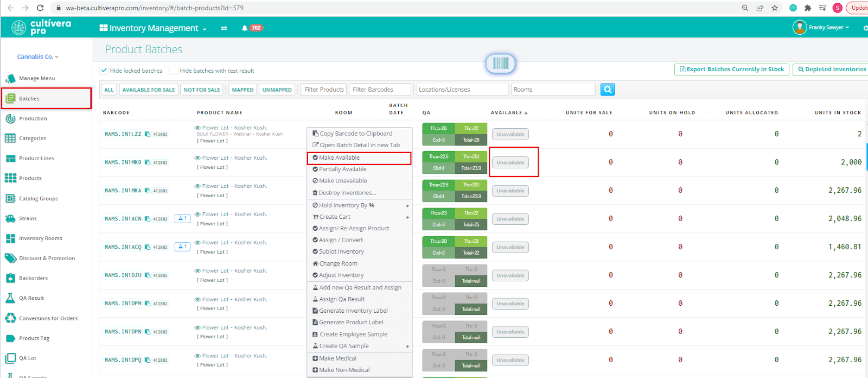Toggle Unavailable status for WAMS.IN1ACQ
This screenshot has height=378, width=868.
[x=510, y=247]
